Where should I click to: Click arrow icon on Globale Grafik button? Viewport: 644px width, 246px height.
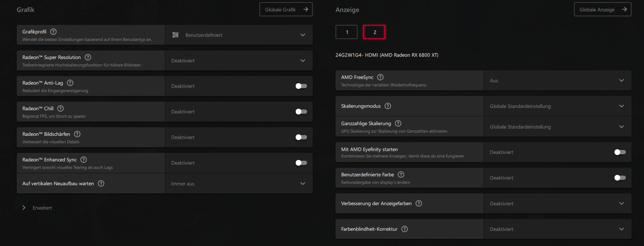point(306,9)
